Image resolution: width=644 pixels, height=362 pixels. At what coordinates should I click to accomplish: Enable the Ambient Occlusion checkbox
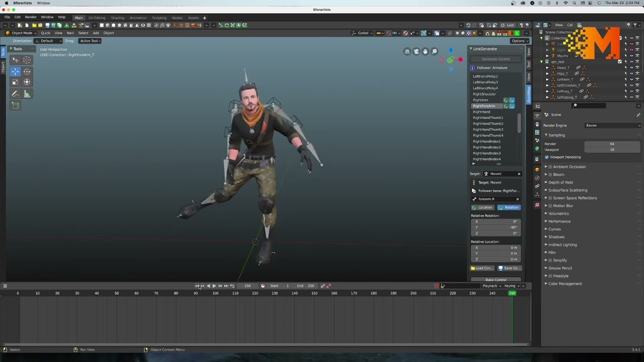pos(550,166)
